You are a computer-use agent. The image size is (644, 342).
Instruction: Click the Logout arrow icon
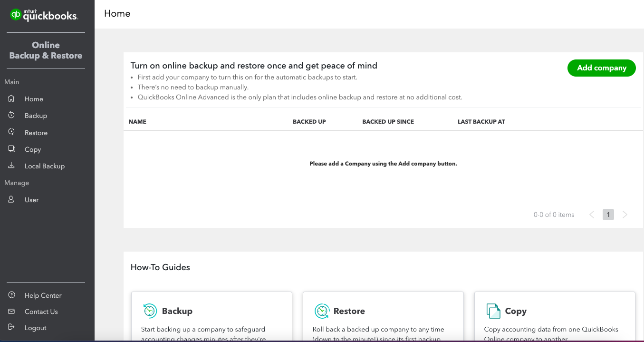(11, 327)
